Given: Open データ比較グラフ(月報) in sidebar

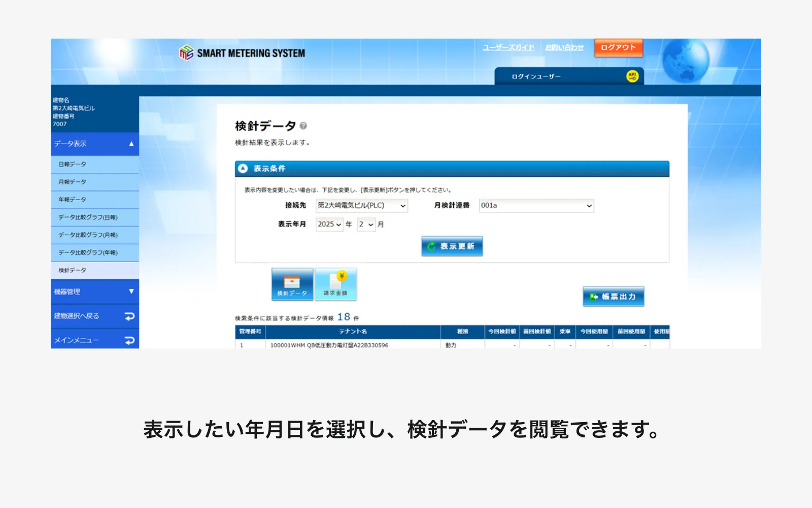Looking at the screenshot, I should tap(88, 235).
